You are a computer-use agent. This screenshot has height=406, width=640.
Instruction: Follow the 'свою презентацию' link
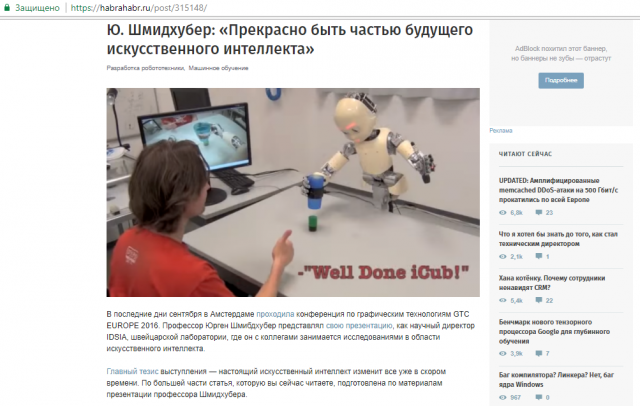359,326
